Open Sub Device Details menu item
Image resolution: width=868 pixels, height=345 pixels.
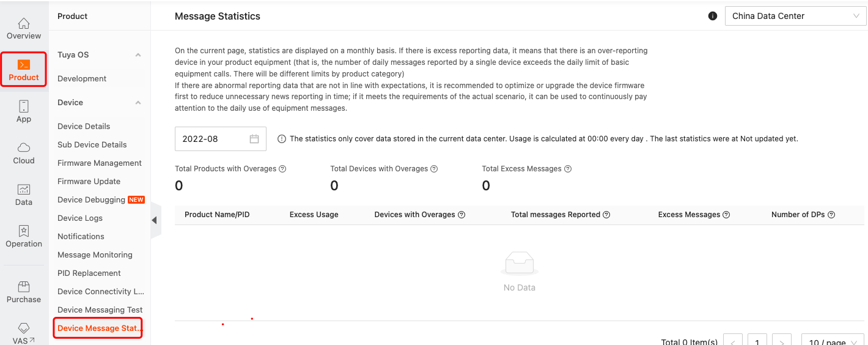click(x=92, y=145)
